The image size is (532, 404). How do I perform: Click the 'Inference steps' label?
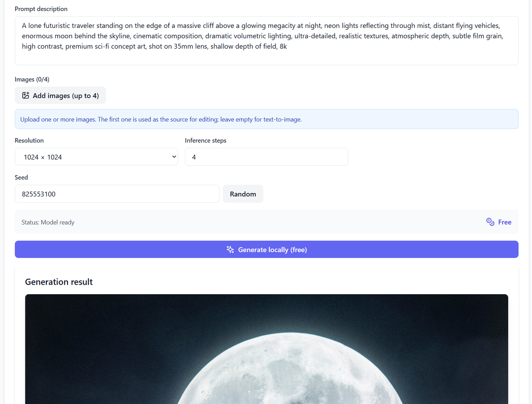pos(206,140)
